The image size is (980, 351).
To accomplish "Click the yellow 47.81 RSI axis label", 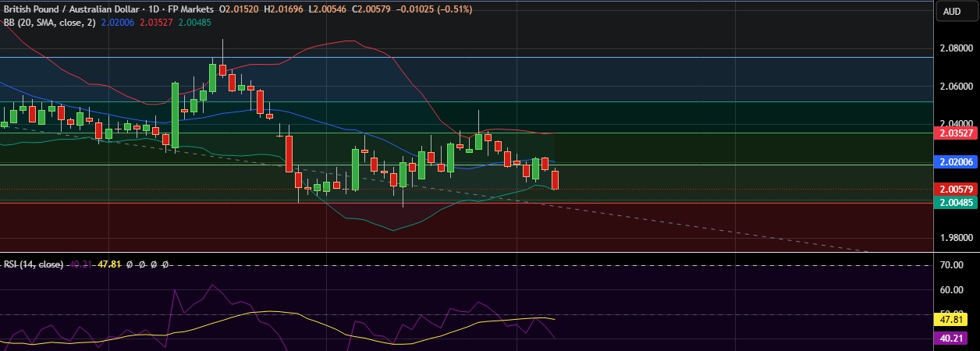I will pos(953,319).
